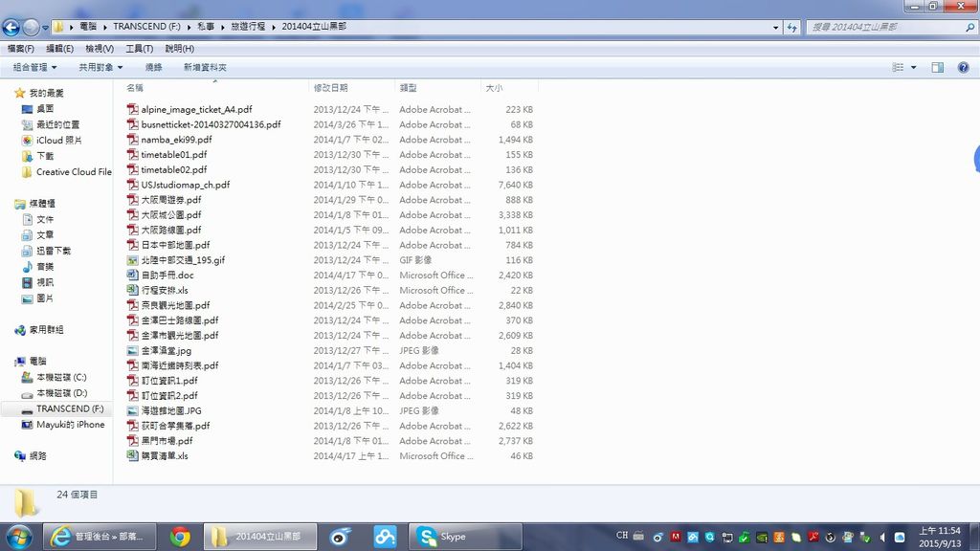Click the refresh button beside address bar
The image size is (980, 551).
click(x=791, y=27)
